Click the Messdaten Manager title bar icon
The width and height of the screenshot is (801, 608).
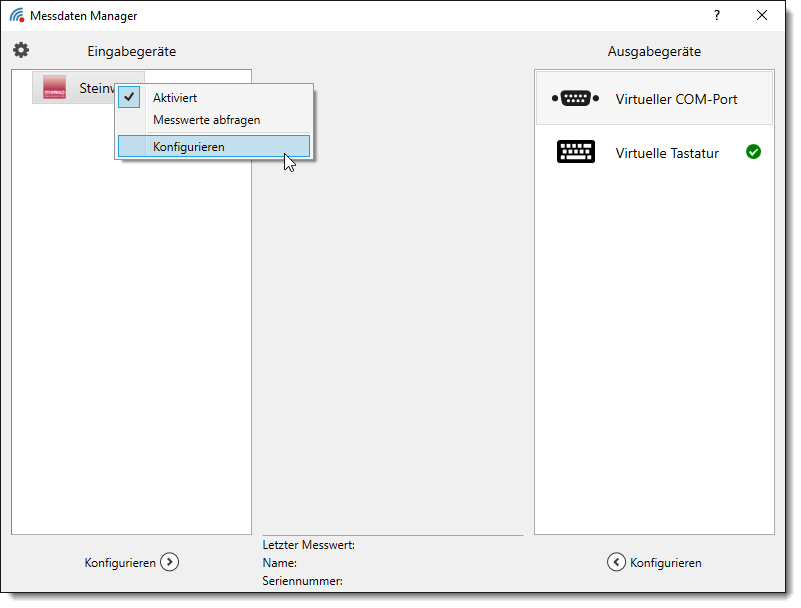click(17, 16)
